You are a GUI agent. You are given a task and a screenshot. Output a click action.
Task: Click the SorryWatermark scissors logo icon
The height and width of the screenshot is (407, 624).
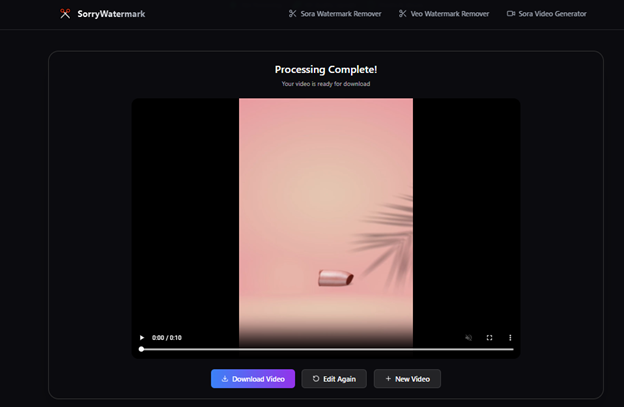pos(65,14)
